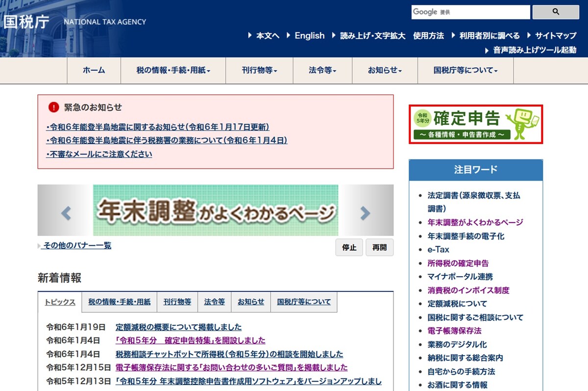Open 電子帳簿保存法 お問い合わせの多いご質問 news
This screenshot has width=588, height=391.
tap(232, 367)
